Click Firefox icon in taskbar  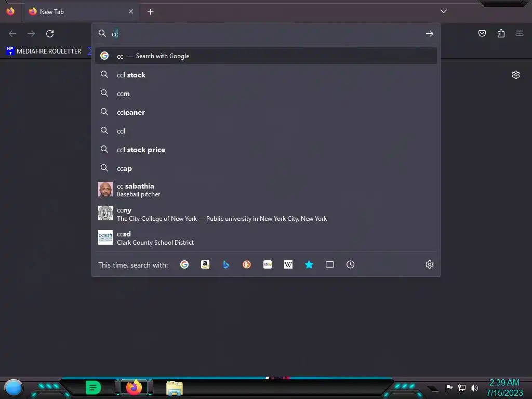pos(134,388)
